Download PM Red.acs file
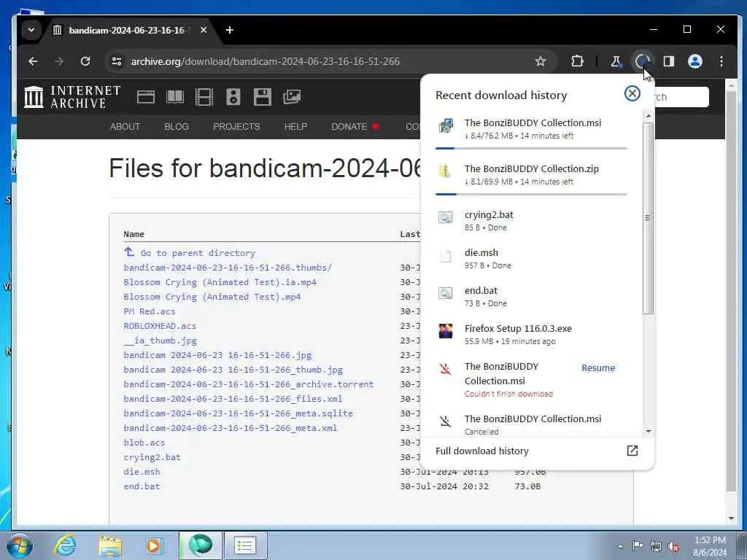Viewport: 747px width, 560px height. point(150,311)
